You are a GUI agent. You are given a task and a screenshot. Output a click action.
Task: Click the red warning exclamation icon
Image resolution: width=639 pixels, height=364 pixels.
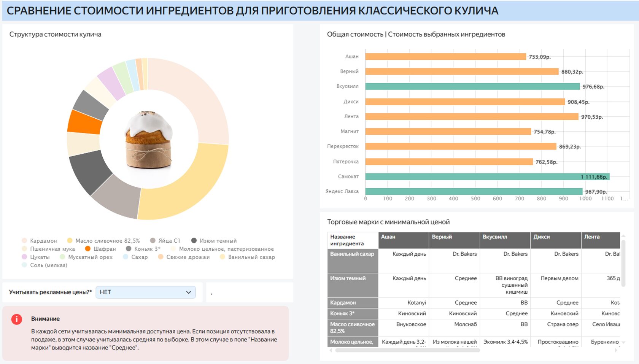[x=17, y=319]
